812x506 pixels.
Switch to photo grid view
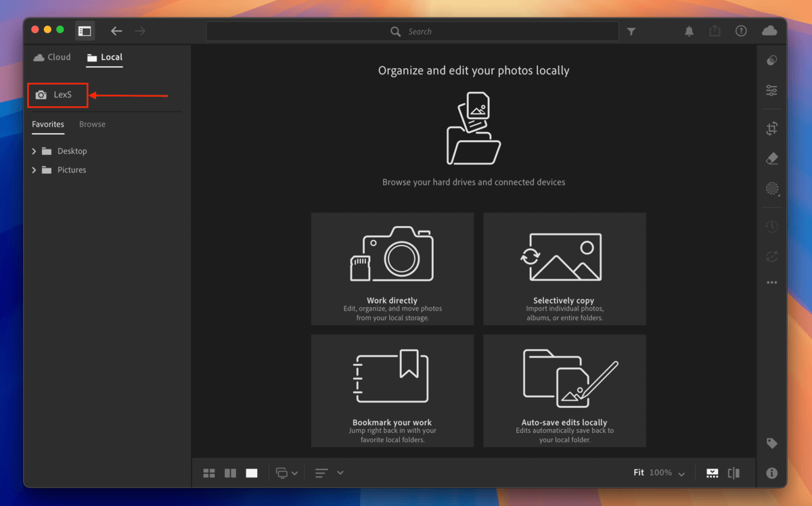click(209, 473)
